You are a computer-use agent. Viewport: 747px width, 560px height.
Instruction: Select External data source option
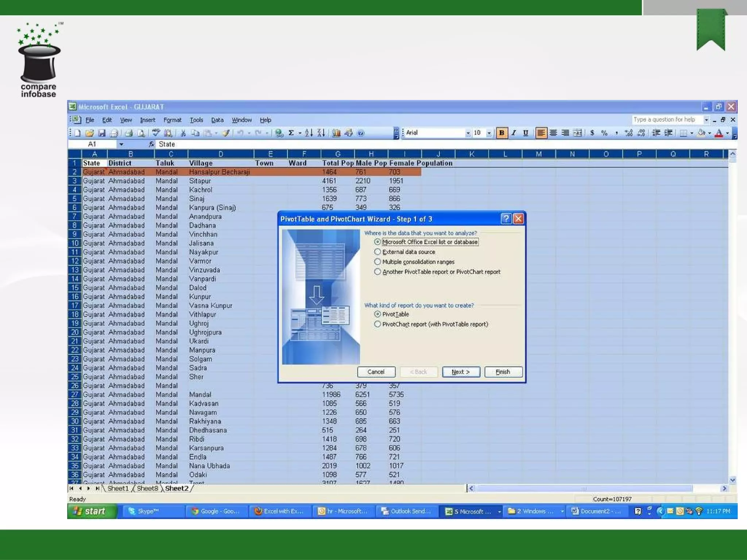point(378,252)
